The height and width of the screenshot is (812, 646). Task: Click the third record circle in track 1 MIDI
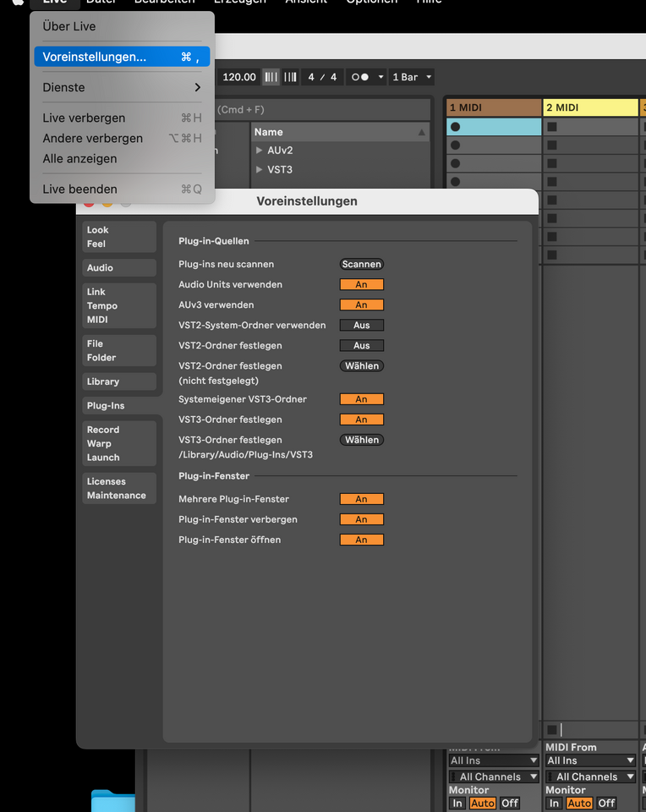[455, 163]
